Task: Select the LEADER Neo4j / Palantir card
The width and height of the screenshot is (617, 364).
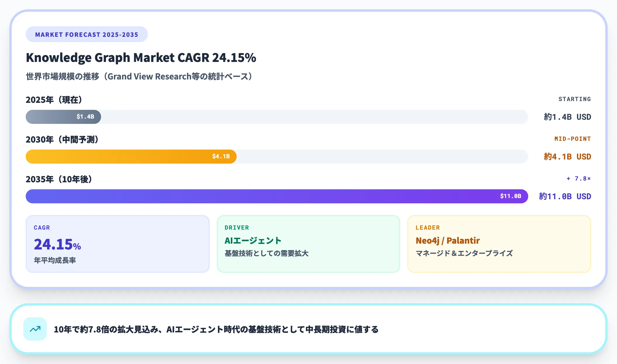Action: coord(499,244)
